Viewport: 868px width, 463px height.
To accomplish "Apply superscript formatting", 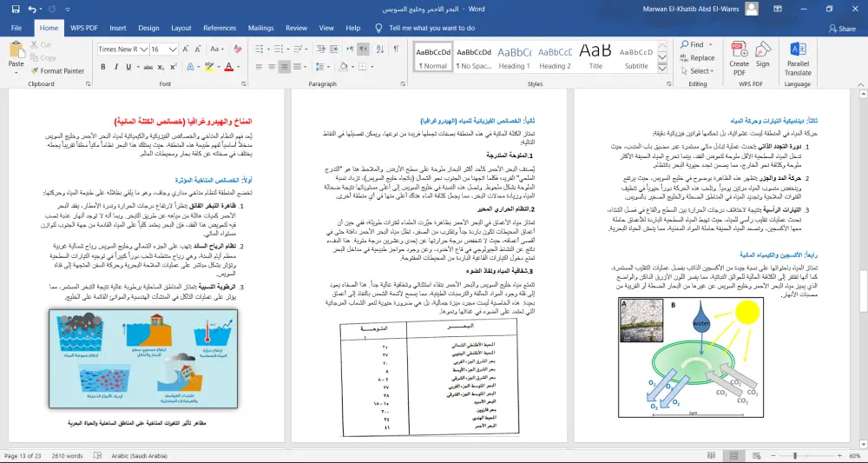I will 174,67.
